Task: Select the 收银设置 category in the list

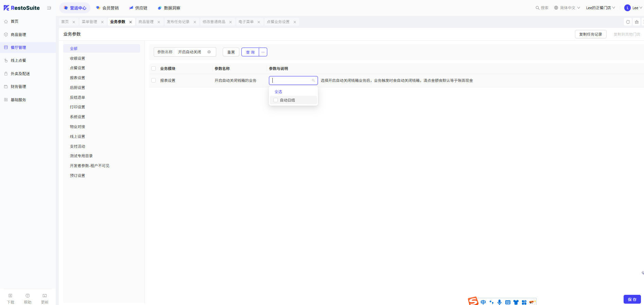Action: pyautogui.click(x=78, y=58)
